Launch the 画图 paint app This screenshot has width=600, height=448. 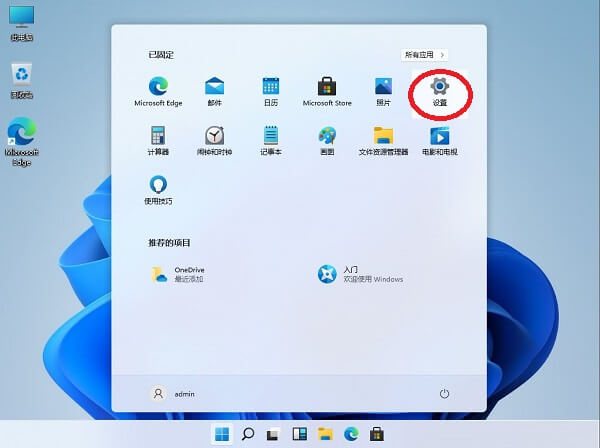click(x=327, y=140)
